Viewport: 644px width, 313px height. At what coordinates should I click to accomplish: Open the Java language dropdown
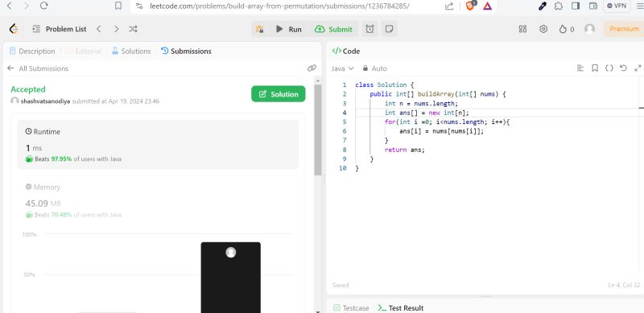343,68
